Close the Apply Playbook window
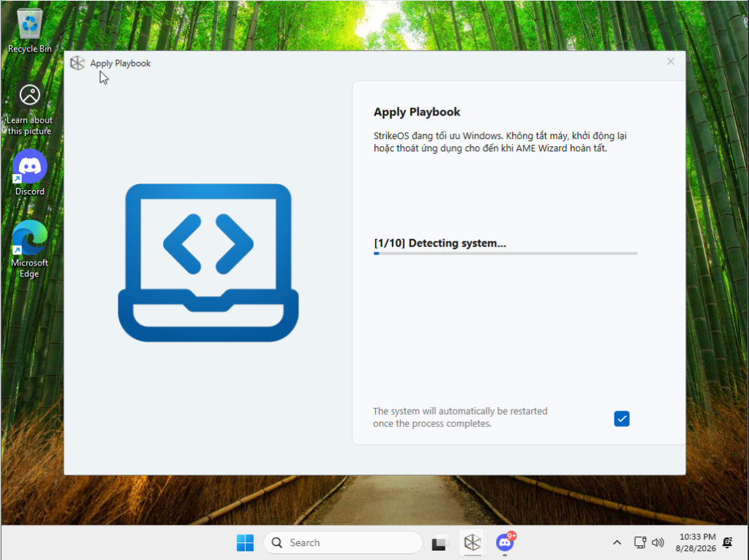The height and width of the screenshot is (560, 749). 671,61
